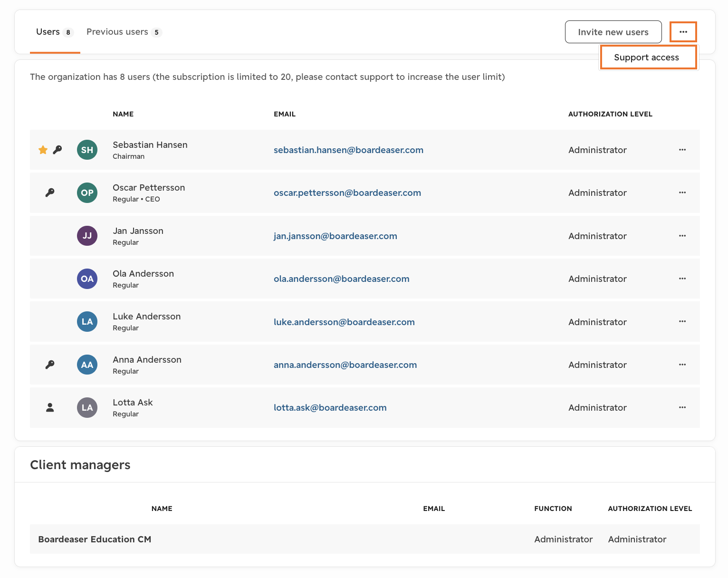Click Lotta Ask's gray LA avatar

click(87, 407)
